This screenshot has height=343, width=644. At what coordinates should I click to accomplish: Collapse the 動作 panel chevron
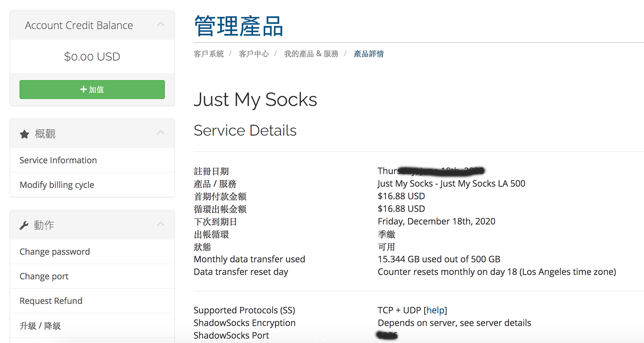coord(161,224)
